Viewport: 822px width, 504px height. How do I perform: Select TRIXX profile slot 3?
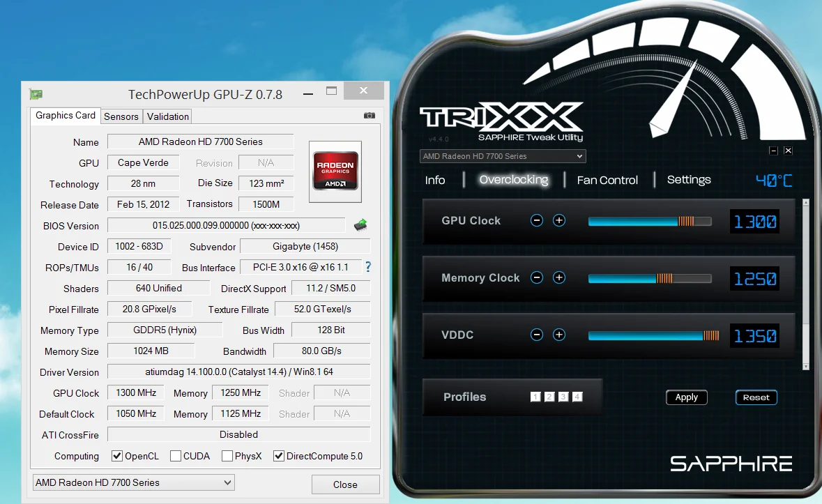click(x=563, y=397)
